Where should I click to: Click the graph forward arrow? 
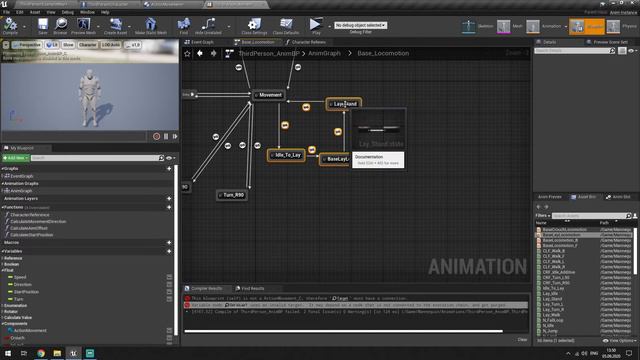[213, 53]
